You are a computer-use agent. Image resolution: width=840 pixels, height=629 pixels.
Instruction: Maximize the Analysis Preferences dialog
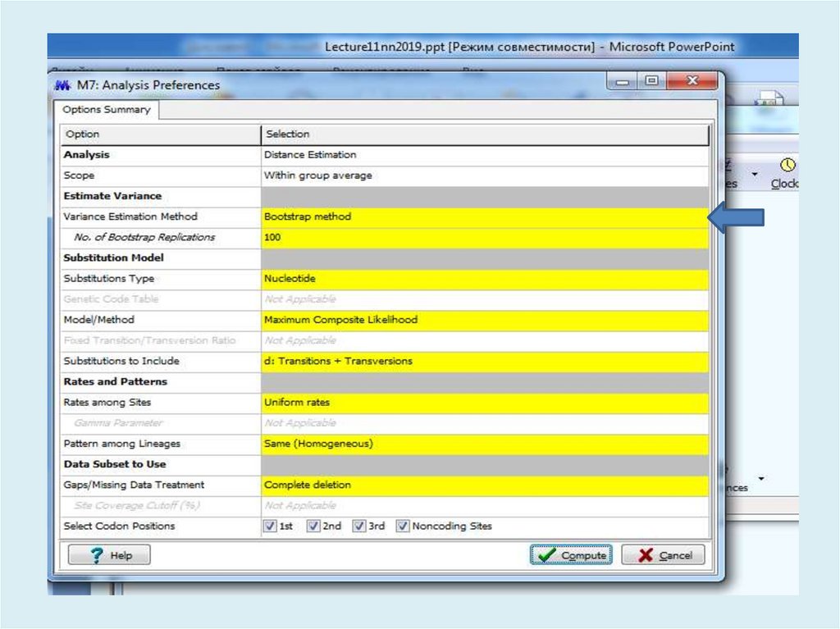coord(652,81)
